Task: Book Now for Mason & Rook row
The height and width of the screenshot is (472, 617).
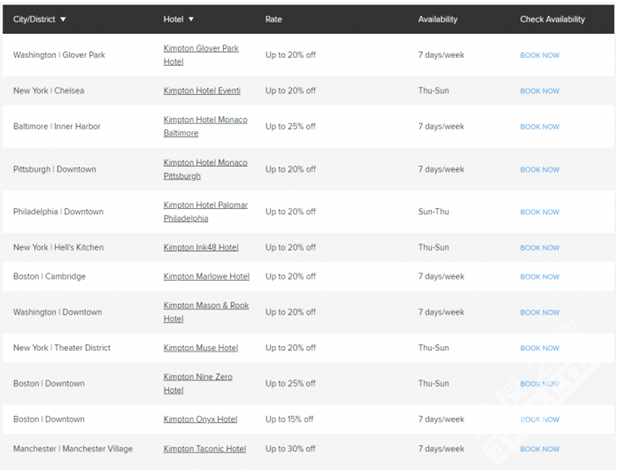Action: (x=539, y=313)
